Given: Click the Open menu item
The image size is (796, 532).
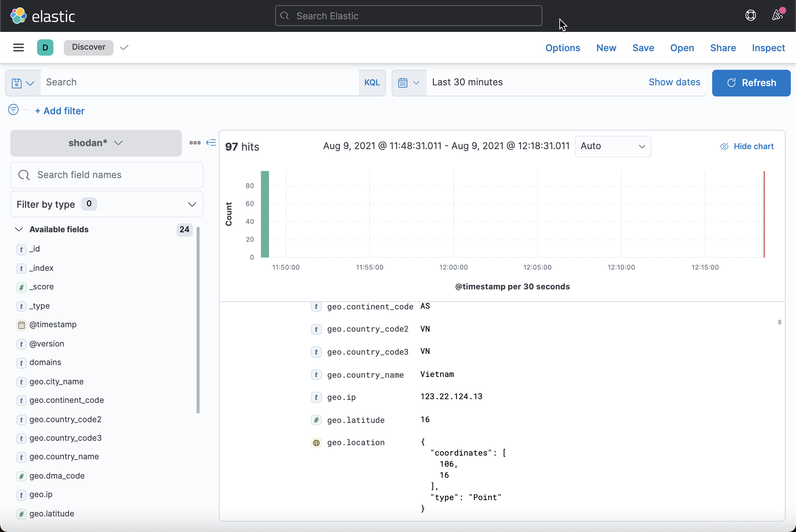Looking at the screenshot, I should click(682, 47).
